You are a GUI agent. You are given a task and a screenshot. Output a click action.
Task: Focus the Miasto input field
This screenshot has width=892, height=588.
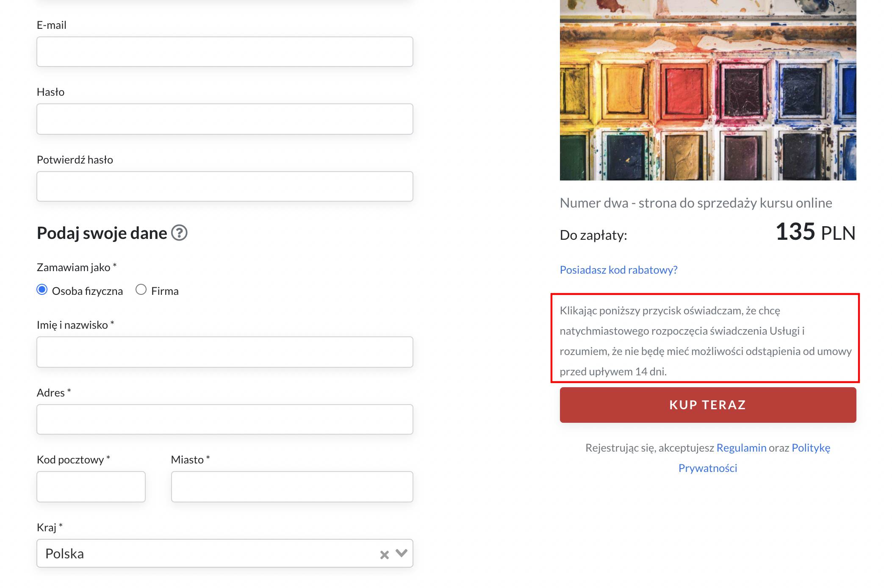pos(292,487)
